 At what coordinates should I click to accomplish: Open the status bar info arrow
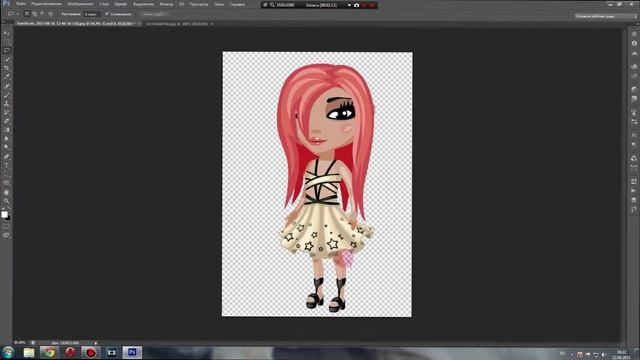(96, 343)
